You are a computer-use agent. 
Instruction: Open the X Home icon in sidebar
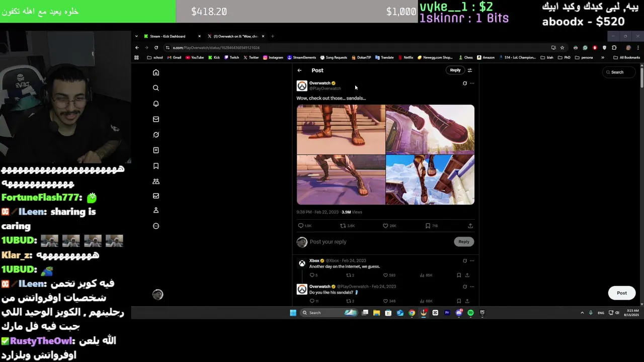point(156,72)
